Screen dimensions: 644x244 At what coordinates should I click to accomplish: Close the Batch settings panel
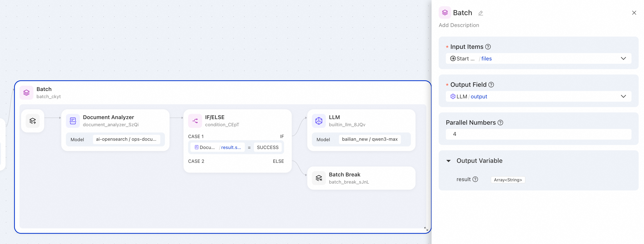(x=634, y=13)
